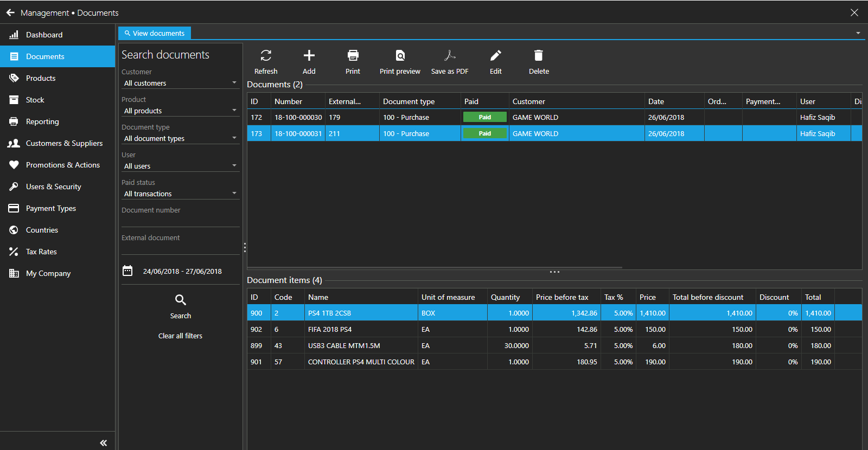Click Clear all filters
Viewport: 868px width, 450px height.
pos(180,336)
